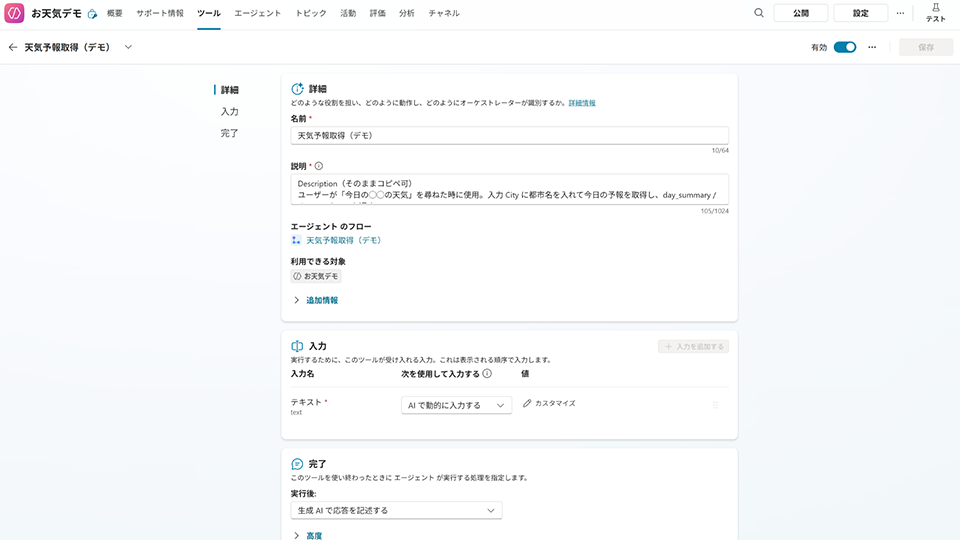Viewport: 960px width, 540px height.
Task: Jump to 完了 in side navigation
Action: tap(230, 133)
